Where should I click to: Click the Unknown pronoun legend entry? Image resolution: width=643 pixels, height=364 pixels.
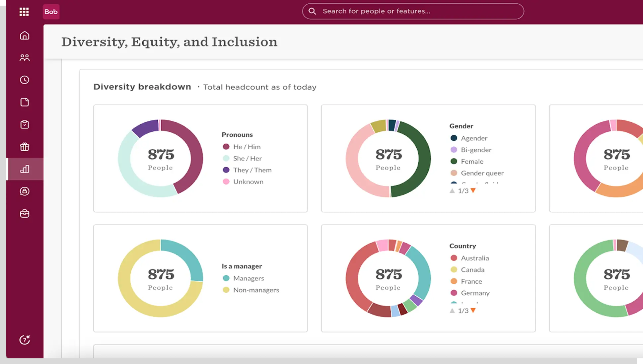coord(243,182)
